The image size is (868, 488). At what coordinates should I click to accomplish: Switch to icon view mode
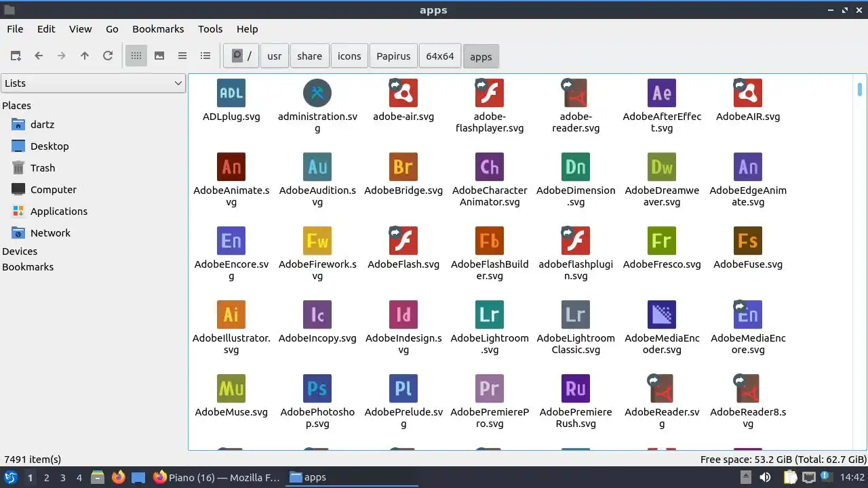136,56
